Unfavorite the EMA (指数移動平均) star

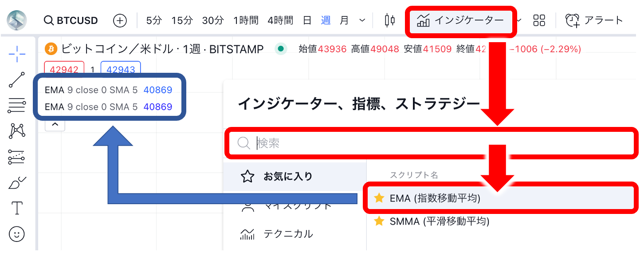pos(379,198)
